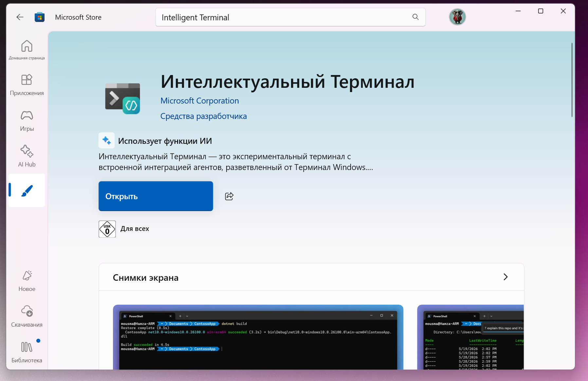Share the app with share icon
This screenshot has height=381, width=588.
click(x=229, y=196)
